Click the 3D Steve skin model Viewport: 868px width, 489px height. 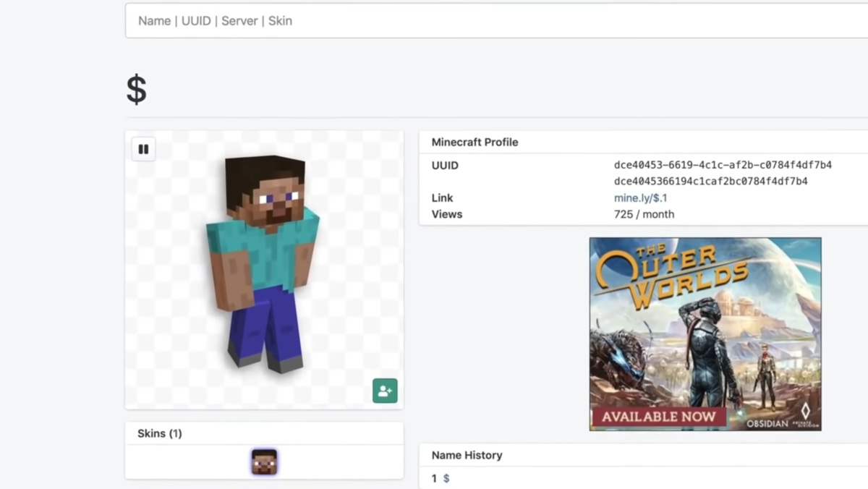click(263, 264)
